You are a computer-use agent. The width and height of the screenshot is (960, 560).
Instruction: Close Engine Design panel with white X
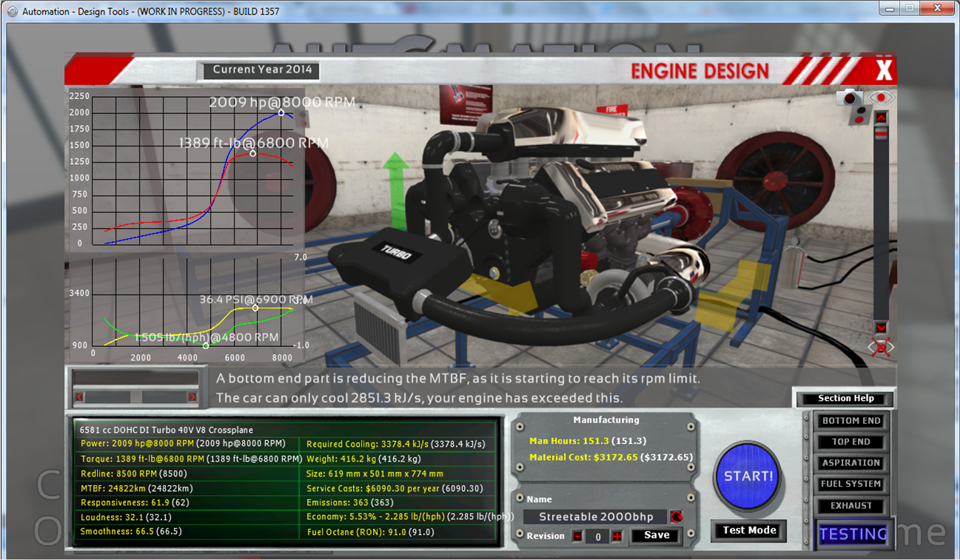point(884,71)
